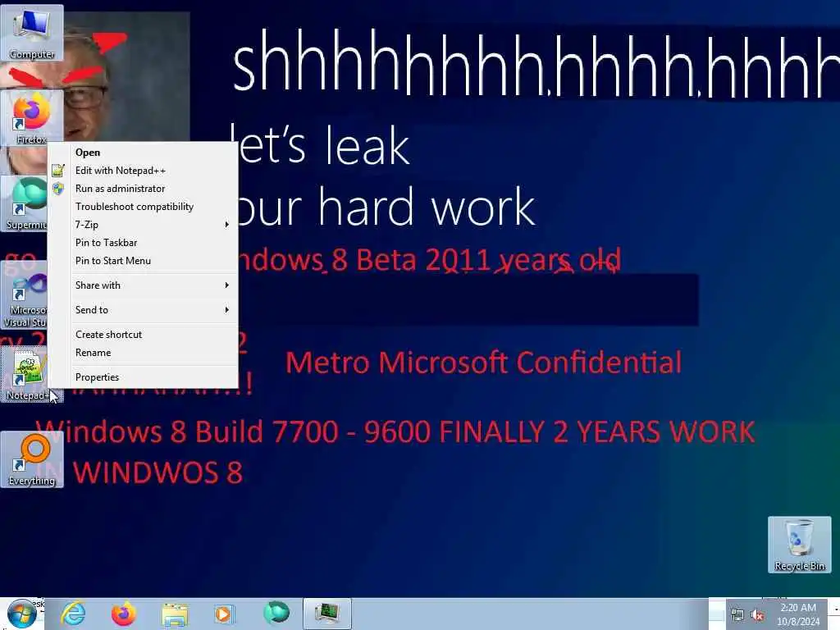Expand the Share with submenu
840x630 pixels.
144,285
